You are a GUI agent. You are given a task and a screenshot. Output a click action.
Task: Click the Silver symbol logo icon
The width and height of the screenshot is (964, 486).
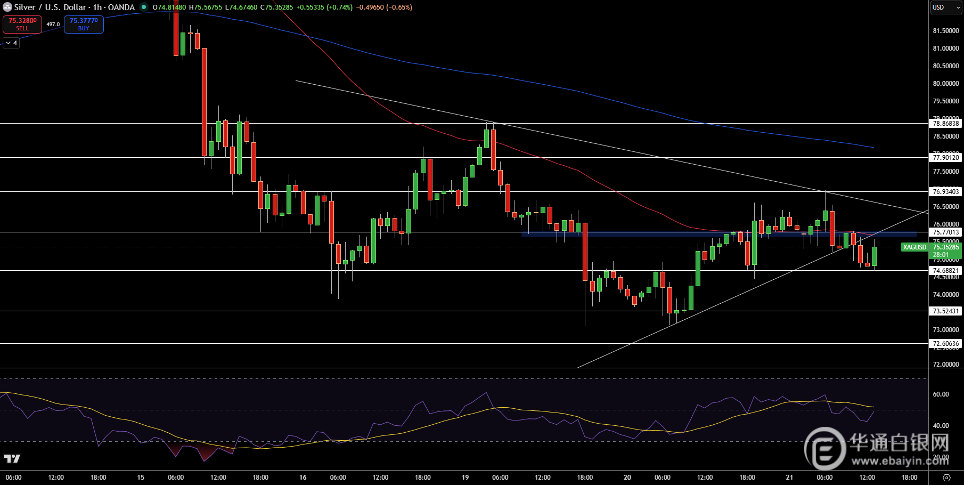(6, 7)
